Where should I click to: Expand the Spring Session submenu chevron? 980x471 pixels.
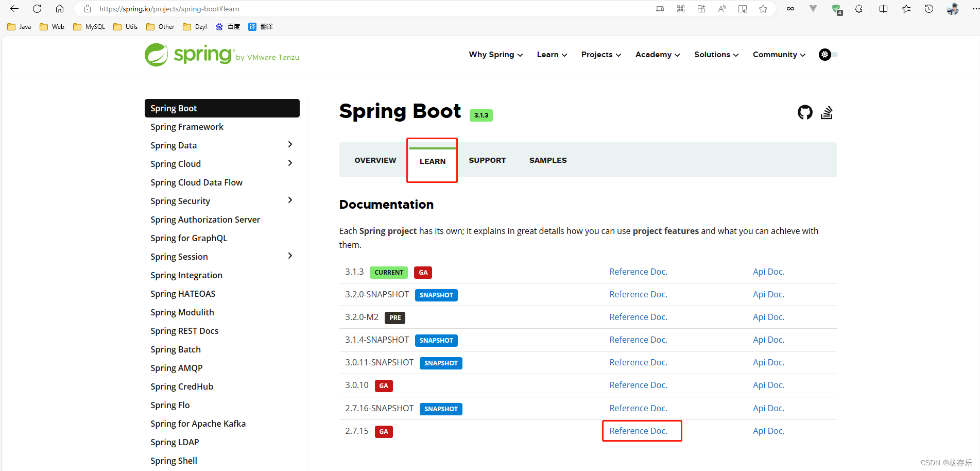(x=290, y=256)
